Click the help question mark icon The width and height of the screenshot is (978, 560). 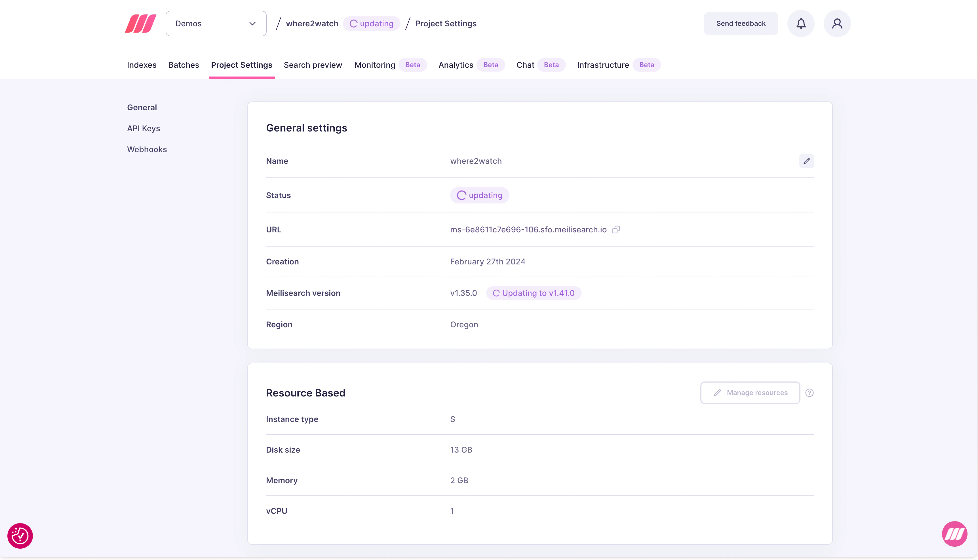pos(809,393)
